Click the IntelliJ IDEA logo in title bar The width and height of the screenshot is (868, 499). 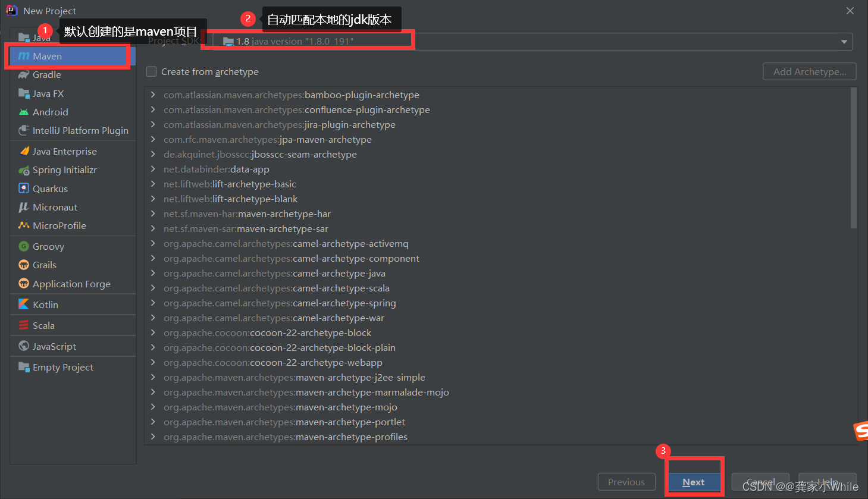point(12,10)
